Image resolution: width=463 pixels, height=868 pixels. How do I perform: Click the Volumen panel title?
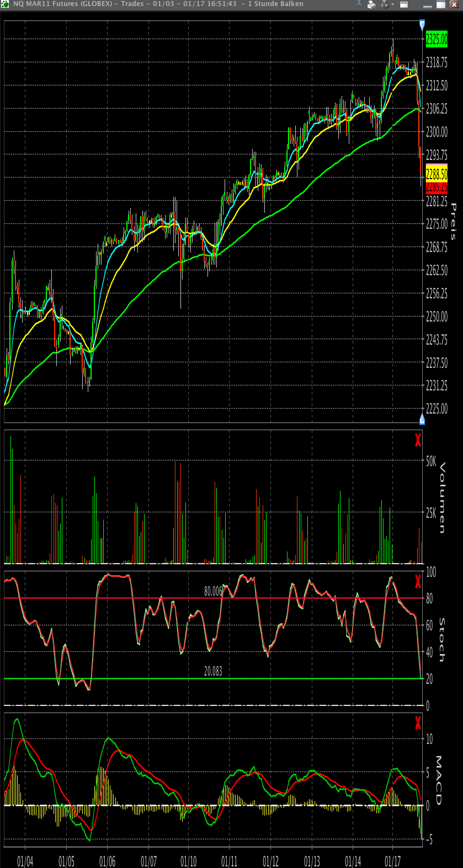[442, 498]
